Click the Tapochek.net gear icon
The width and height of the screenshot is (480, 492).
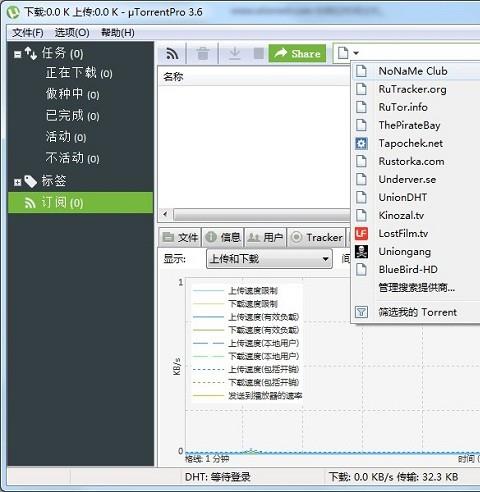coord(361,144)
